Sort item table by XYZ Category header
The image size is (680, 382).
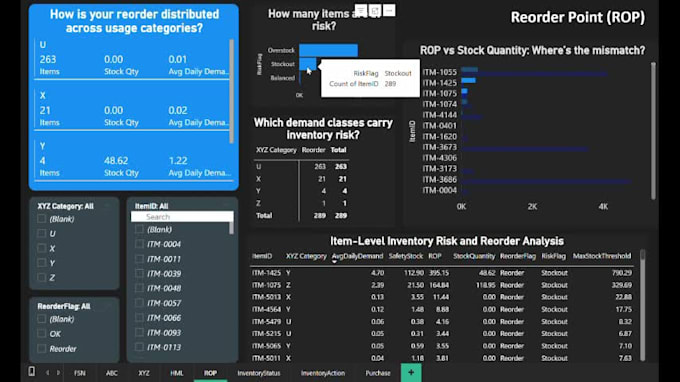coord(306,256)
